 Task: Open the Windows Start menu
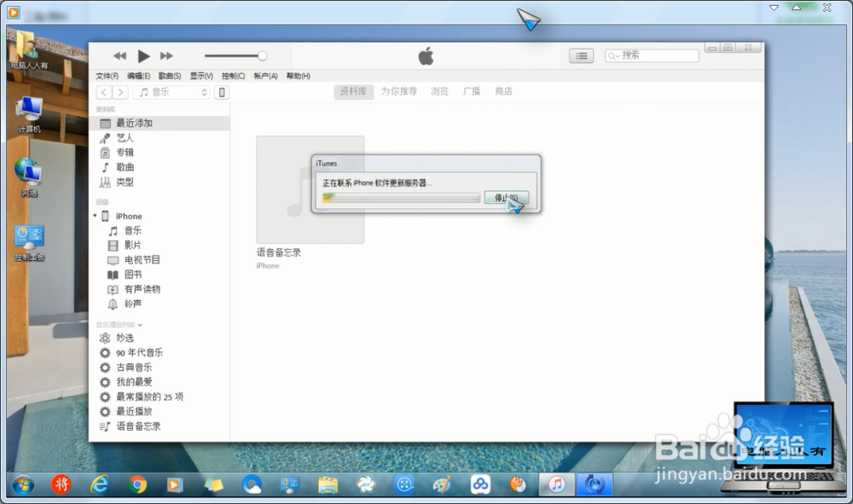(22, 484)
